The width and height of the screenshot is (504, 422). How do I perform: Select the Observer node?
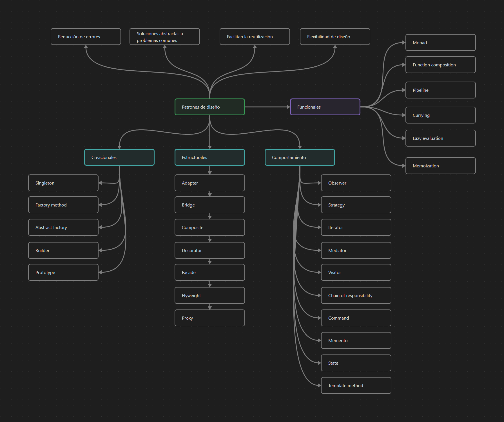tap(356, 183)
